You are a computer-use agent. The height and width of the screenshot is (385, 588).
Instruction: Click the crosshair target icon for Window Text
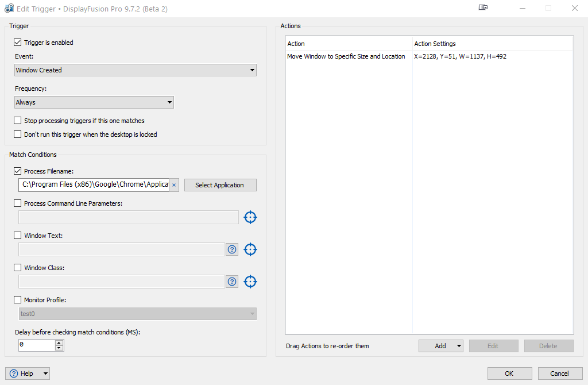250,249
